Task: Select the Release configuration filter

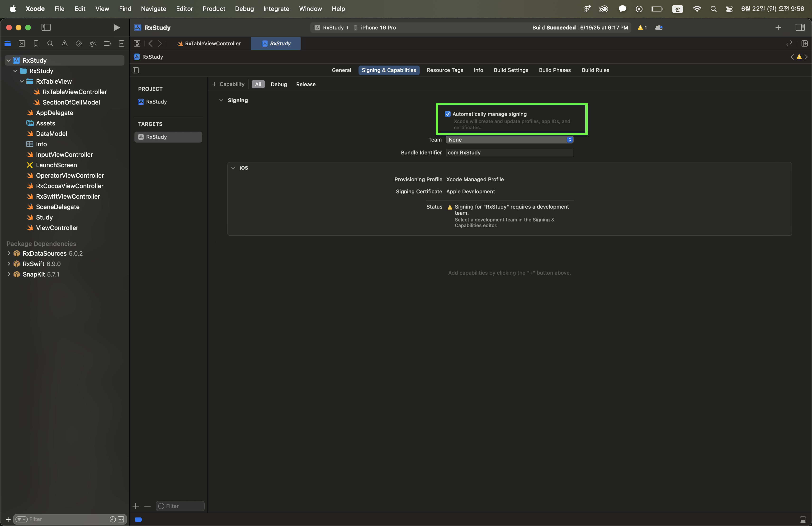Action: [x=306, y=84]
